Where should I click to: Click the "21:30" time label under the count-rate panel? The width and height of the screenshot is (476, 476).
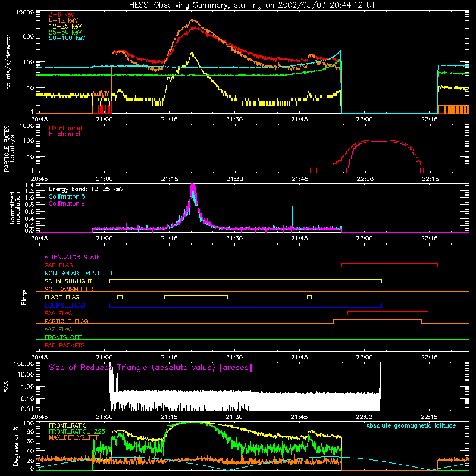(234, 120)
